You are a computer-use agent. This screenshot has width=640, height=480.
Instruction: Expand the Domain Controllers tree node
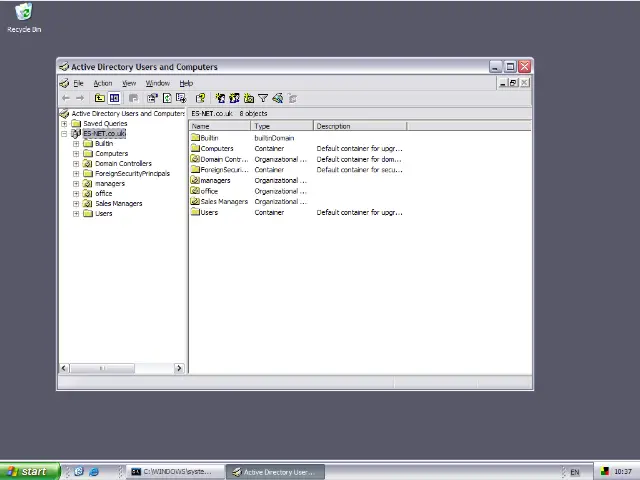76,164
